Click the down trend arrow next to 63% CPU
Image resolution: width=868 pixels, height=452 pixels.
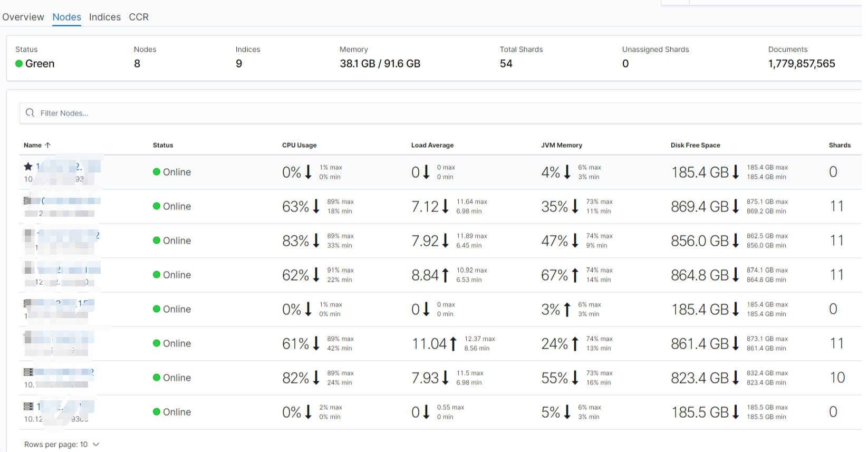click(x=316, y=206)
